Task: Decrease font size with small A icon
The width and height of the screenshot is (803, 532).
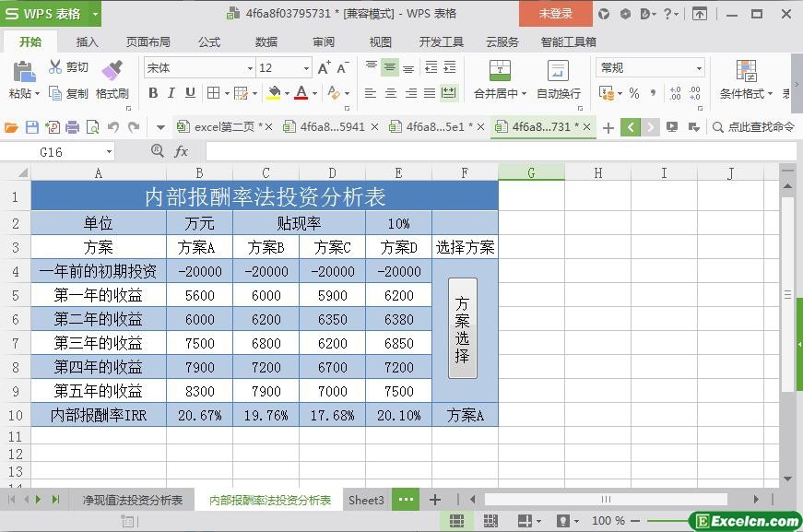Action: point(343,67)
